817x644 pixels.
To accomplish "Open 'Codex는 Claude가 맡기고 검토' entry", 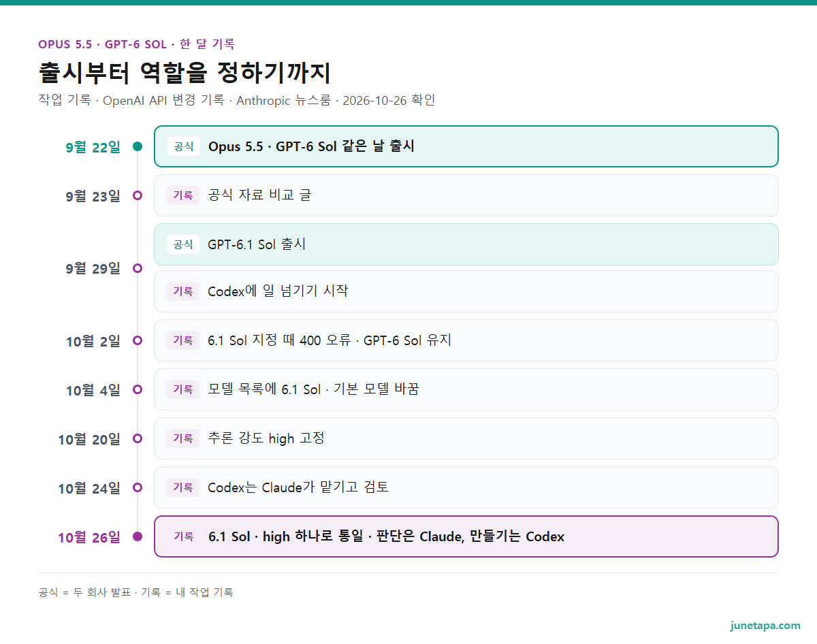I will tap(466, 487).
